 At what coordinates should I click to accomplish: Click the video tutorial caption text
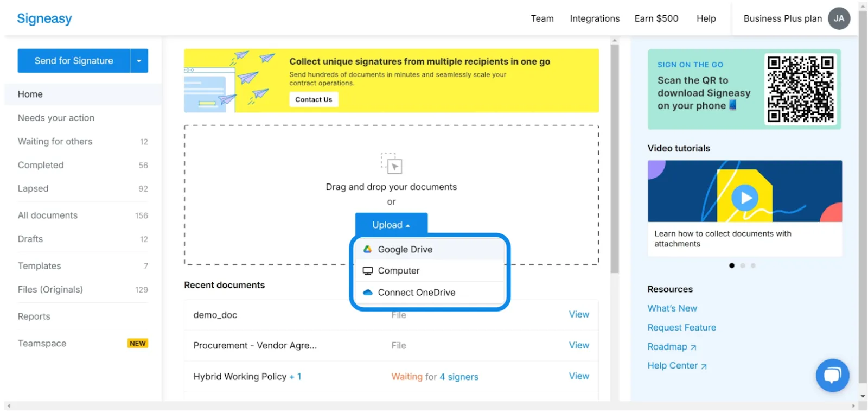[x=723, y=239]
